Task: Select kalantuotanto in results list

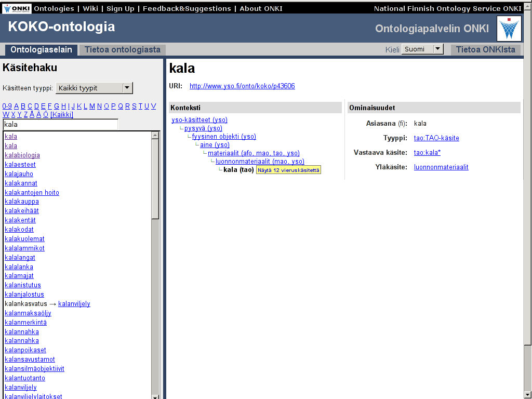Action: pos(25,378)
